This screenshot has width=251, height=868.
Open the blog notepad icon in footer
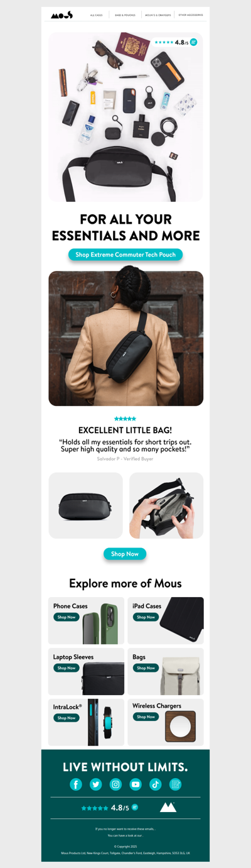coord(176,784)
